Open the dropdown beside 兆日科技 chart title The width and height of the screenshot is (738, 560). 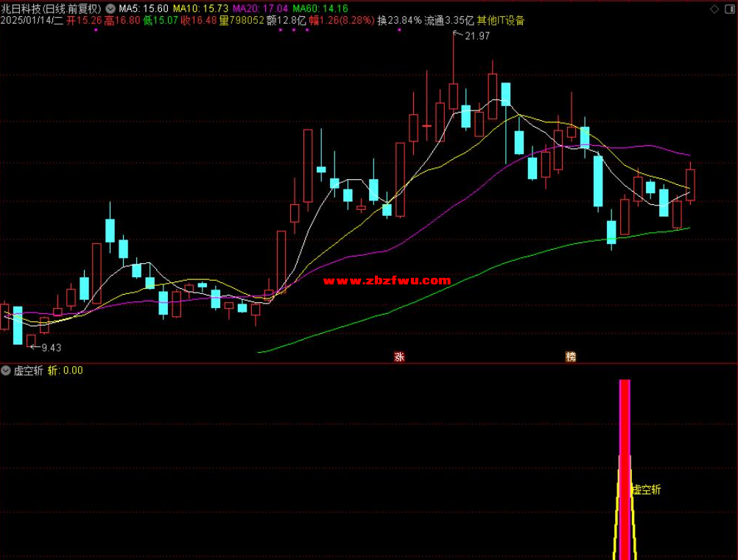tap(110, 9)
